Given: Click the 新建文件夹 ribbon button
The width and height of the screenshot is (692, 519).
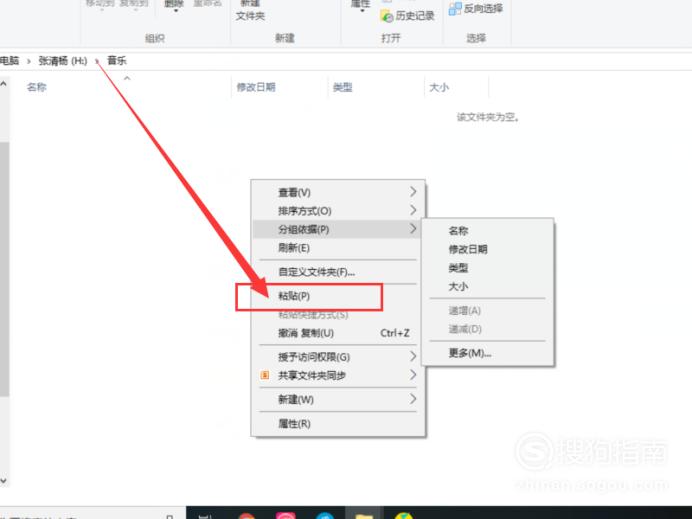Looking at the screenshot, I should (x=250, y=11).
